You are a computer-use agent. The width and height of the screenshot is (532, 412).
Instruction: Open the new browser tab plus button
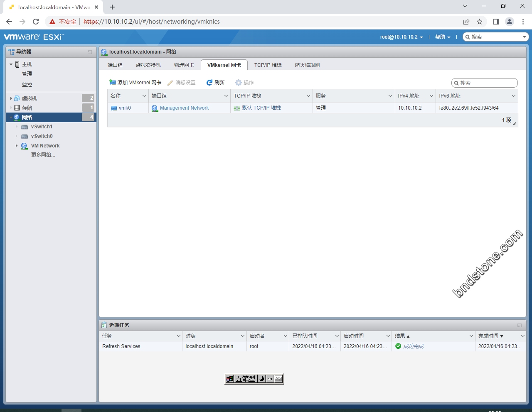112,7
